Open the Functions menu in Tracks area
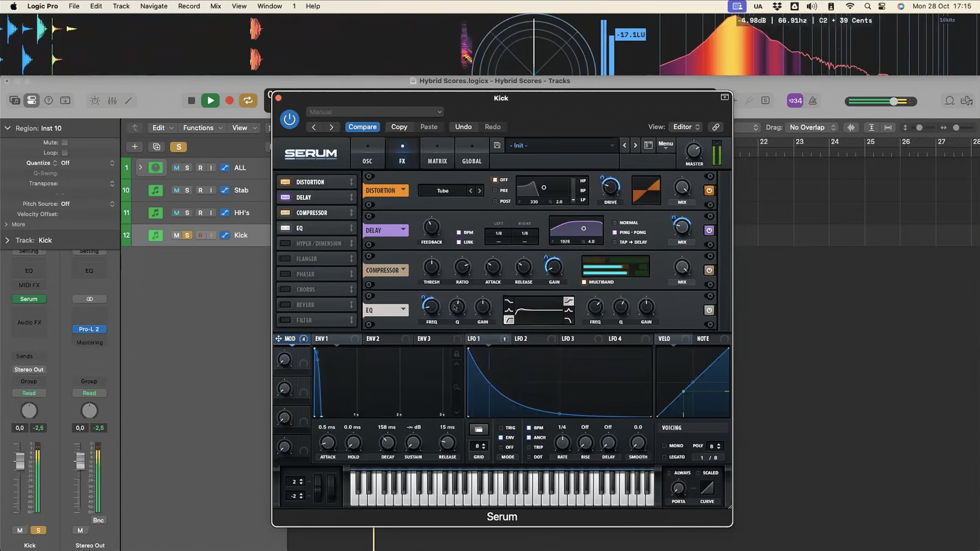The width and height of the screenshot is (980, 551). 202,128
